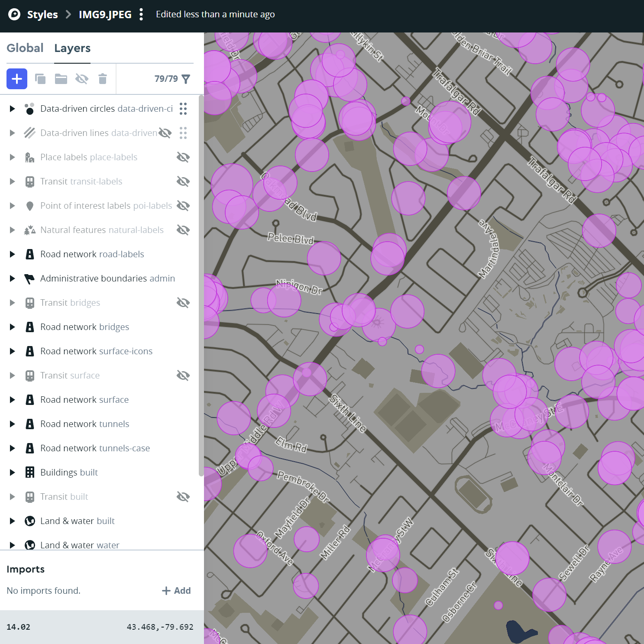Image resolution: width=644 pixels, height=644 pixels.
Task: Switch to the Global tab
Action: (x=25, y=48)
